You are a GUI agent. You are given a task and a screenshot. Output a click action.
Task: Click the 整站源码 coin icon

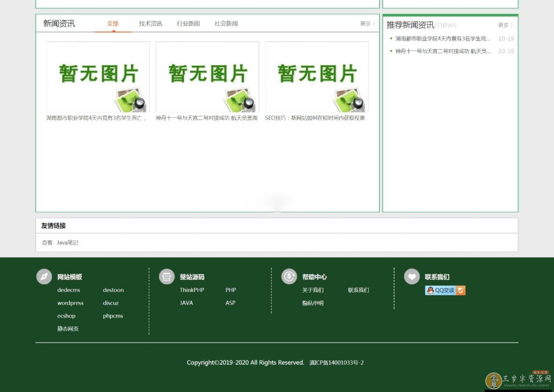(167, 276)
